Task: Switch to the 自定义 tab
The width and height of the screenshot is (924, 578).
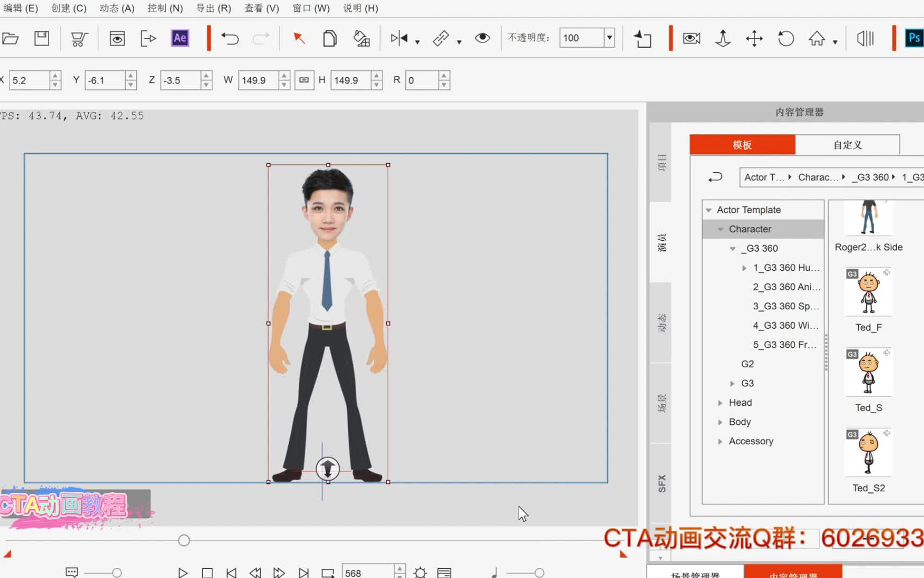Action: point(847,144)
